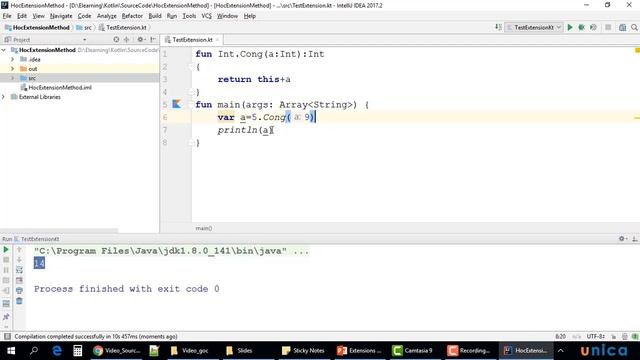Screen dimensions: 640x360
Task: Select HocExtensionMethod.iml file in tree
Action: tap(56, 87)
